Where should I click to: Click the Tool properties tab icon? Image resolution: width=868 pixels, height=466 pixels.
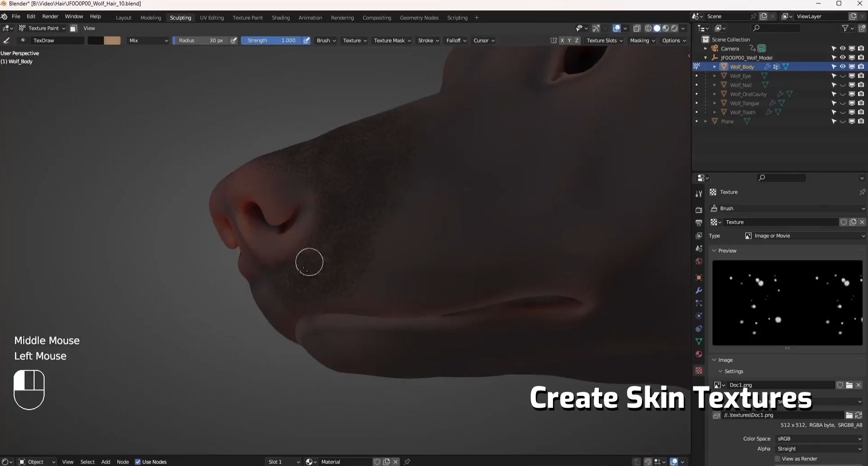point(699,194)
